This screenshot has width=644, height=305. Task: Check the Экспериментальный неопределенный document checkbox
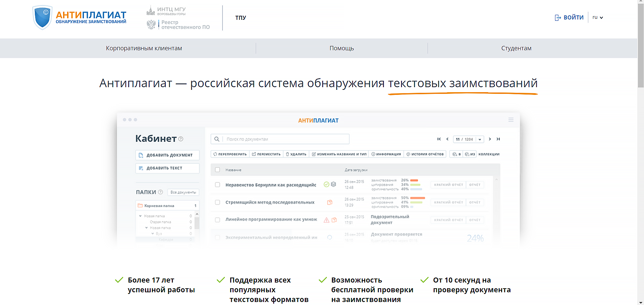pyautogui.click(x=217, y=238)
